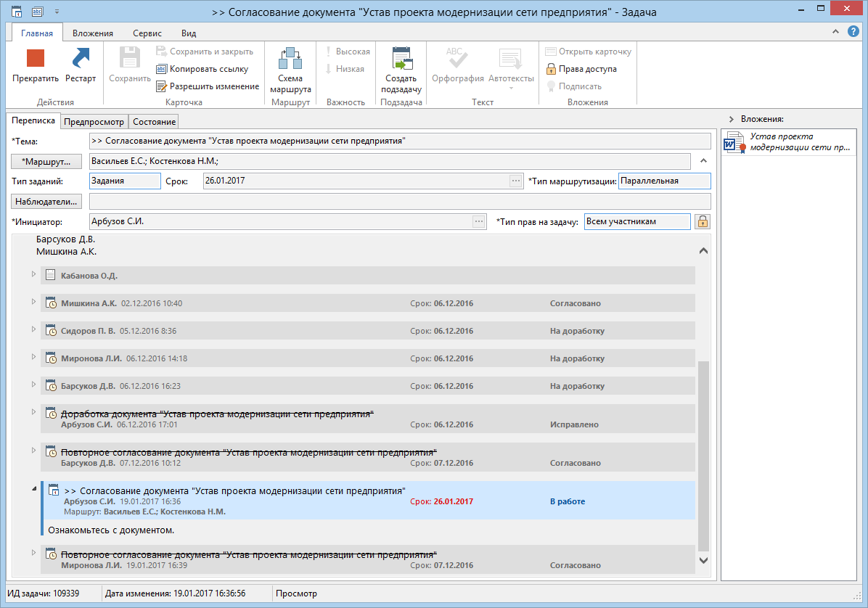Screen dimensions: 868x608
Task: Switch to the Главная ribbon tab
Action: click(37, 33)
